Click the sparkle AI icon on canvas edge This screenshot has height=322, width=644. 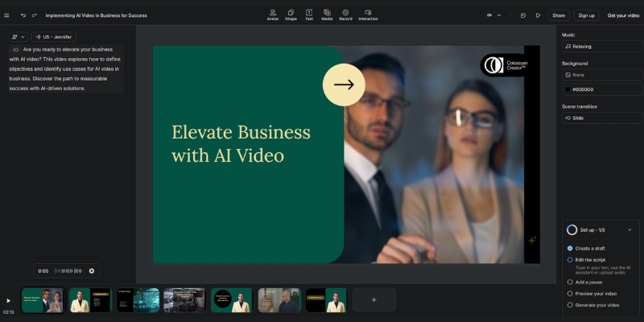(532, 240)
